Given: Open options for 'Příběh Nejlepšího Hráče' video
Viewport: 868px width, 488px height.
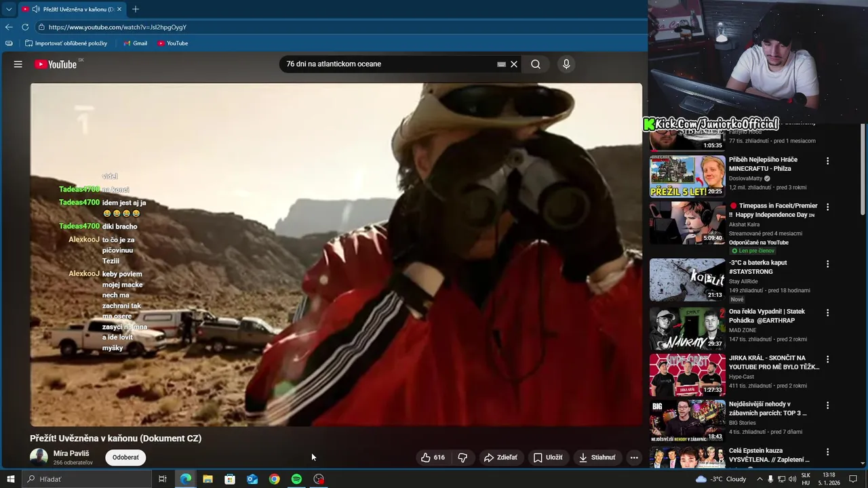Looking at the screenshot, I should tap(827, 161).
